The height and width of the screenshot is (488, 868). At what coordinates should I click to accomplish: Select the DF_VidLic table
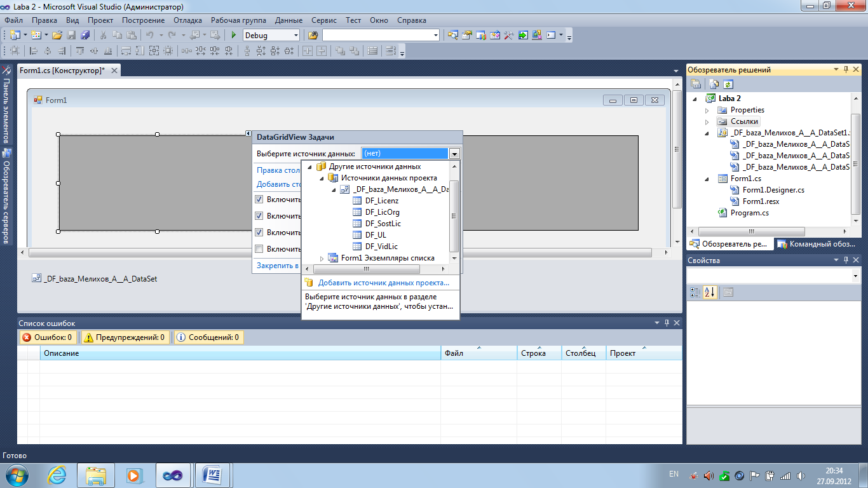[x=381, y=247]
